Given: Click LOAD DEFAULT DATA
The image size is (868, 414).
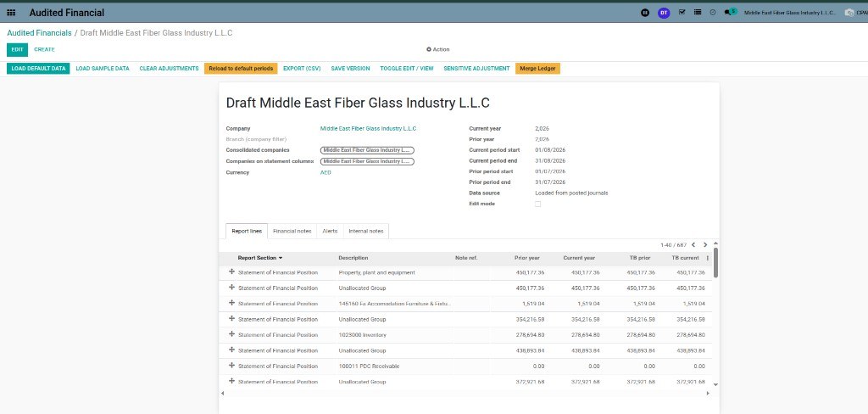Looking at the screenshot, I should [38, 69].
